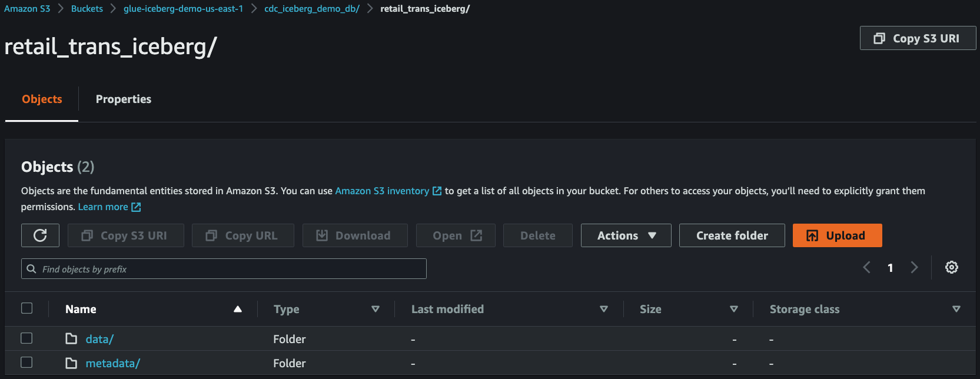Click toolbar Copy S3 URI button

coord(126,235)
